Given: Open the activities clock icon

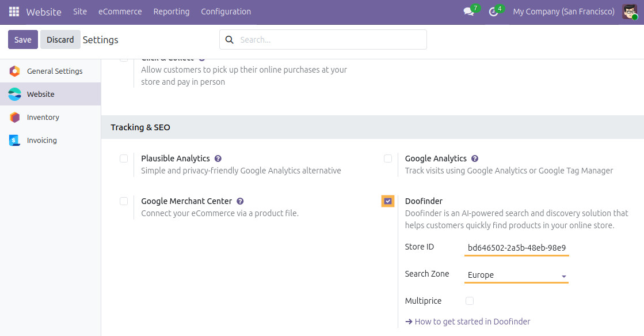Looking at the screenshot, I should 493,12.
